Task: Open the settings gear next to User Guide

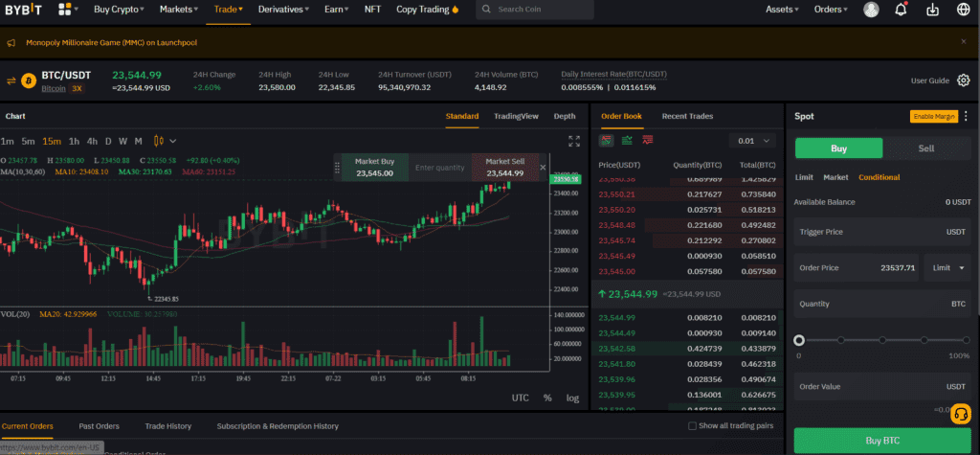Action: click(x=963, y=80)
